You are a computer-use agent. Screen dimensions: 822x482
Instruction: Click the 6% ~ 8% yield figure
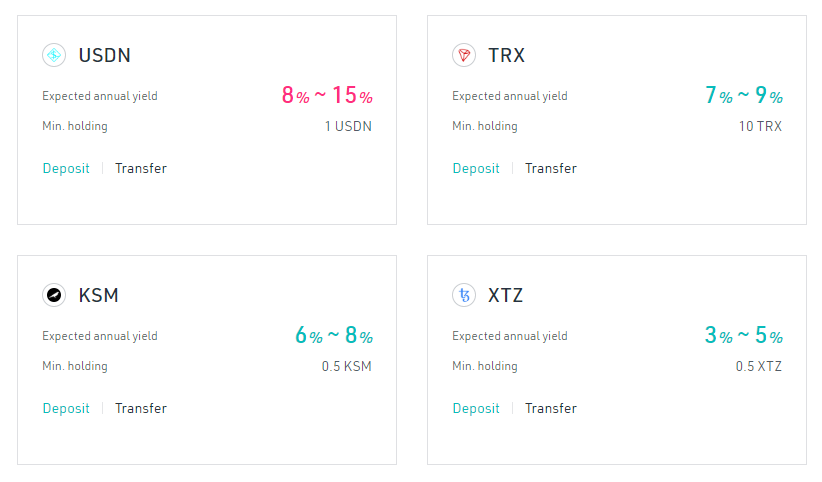[x=334, y=335]
